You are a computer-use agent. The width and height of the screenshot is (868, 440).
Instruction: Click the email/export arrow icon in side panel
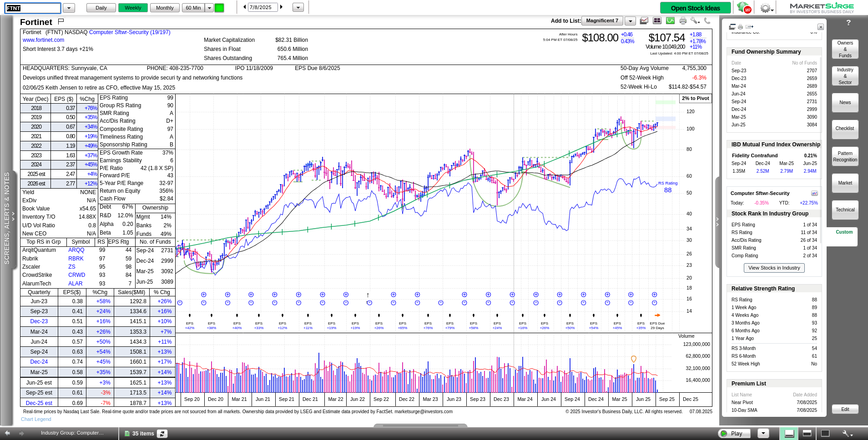point(750,27)
